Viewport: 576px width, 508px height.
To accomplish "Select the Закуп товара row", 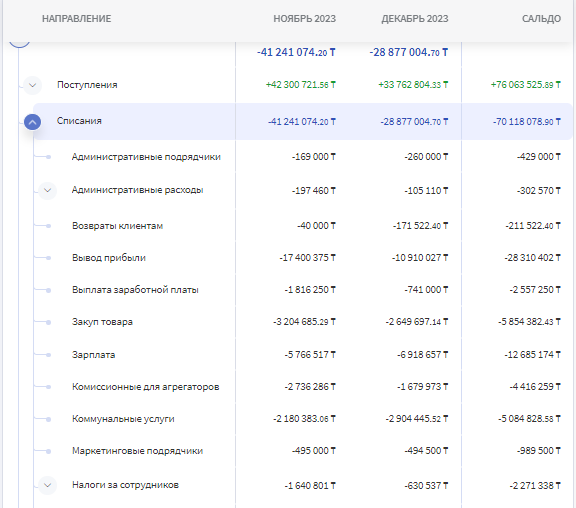I will [x=303, y=322].
